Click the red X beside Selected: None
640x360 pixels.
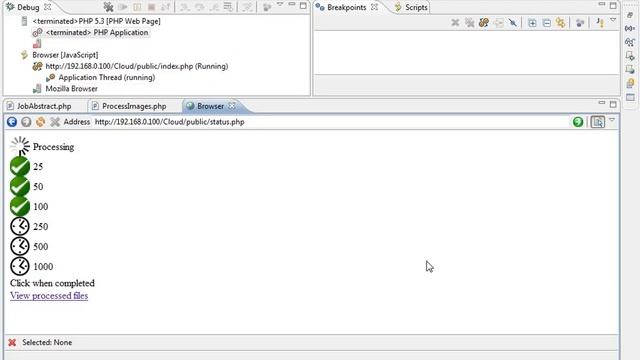[x=12, y=342]
